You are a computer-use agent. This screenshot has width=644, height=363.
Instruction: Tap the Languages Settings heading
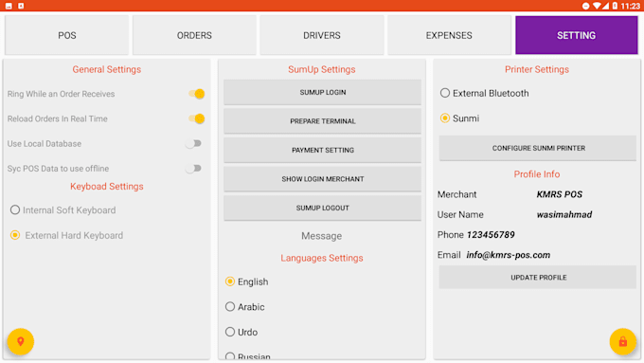point(322,258)
